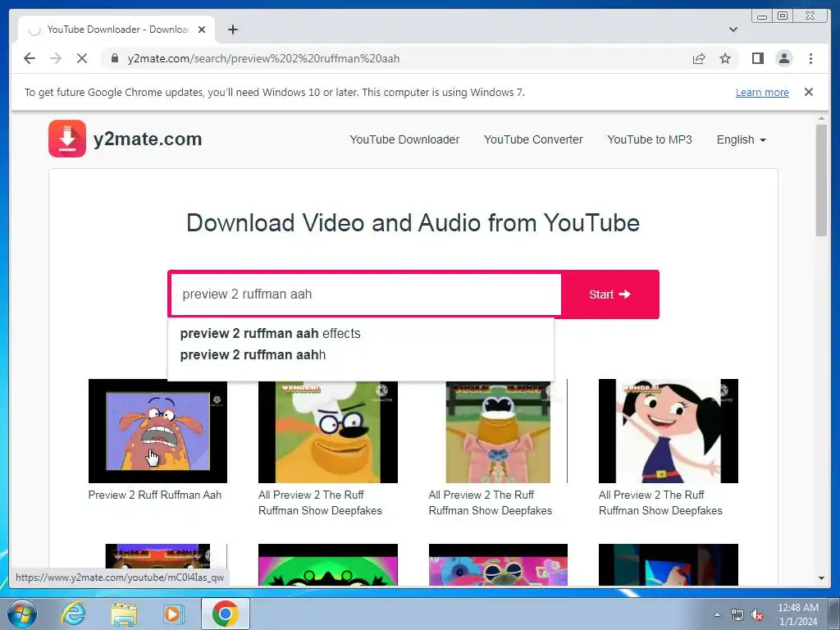Screen dimensions: 840x630
Task: Go to y2mate.com home text
Action: (148, 139)
